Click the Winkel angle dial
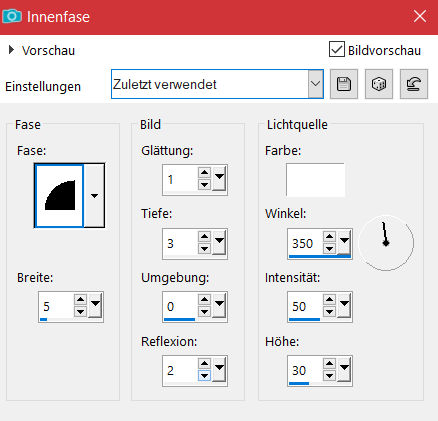The width and height of the screenshot is (438, 421). (x=386, y=243)
